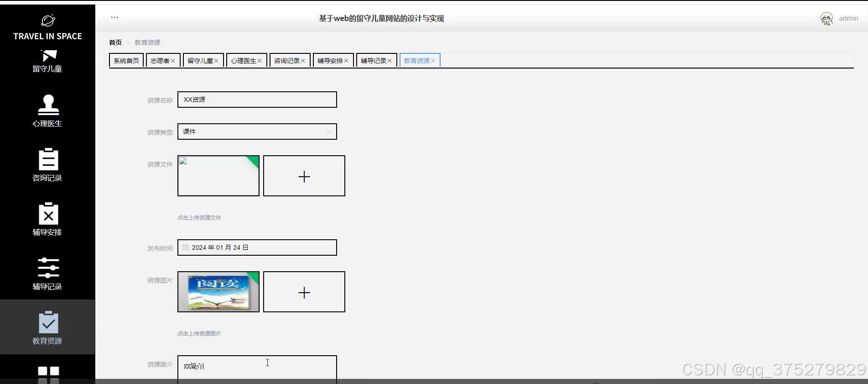
Task: Click the admin avatar icon
Action: 826,19
